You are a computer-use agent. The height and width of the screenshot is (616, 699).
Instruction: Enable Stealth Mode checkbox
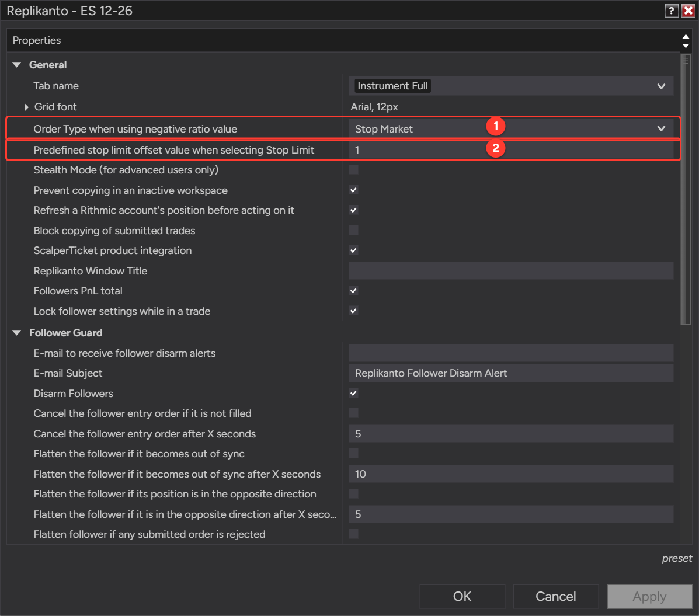click(353, 170)
